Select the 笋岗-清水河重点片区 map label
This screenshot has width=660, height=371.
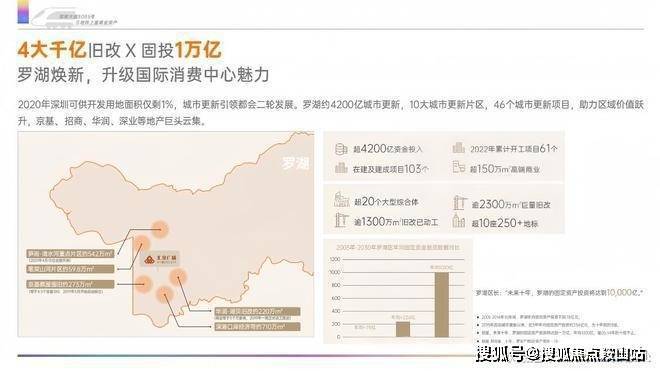[x=70, y=254]
